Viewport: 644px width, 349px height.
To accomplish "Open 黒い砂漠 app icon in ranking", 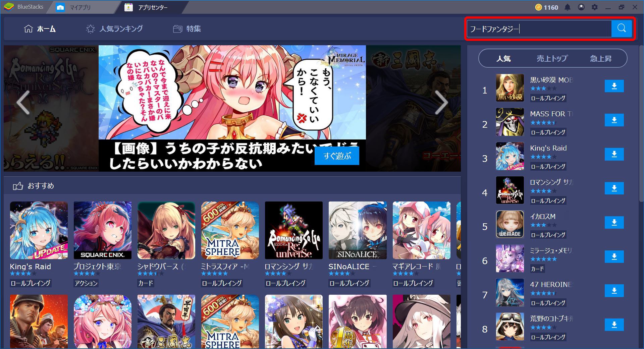I will (x=510, y=88).
